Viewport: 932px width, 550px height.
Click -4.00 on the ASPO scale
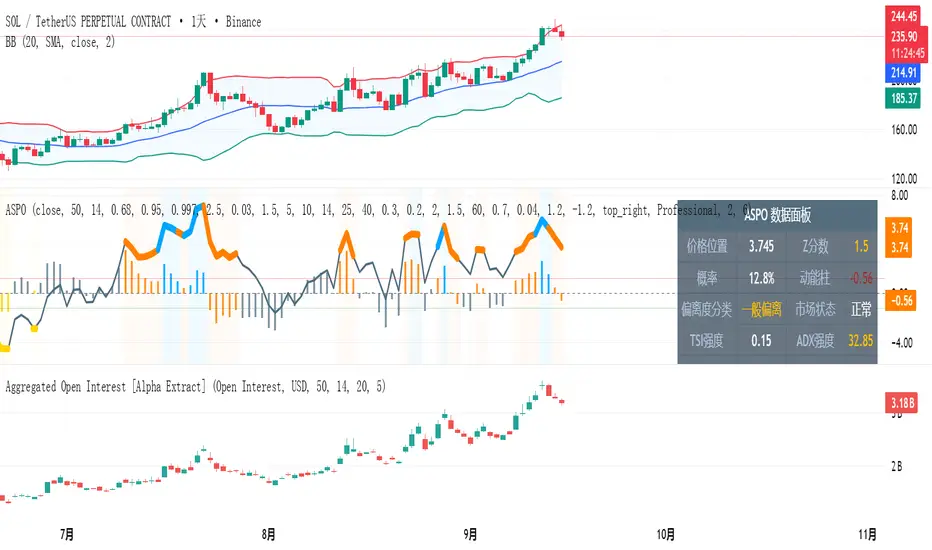point(902,342)
